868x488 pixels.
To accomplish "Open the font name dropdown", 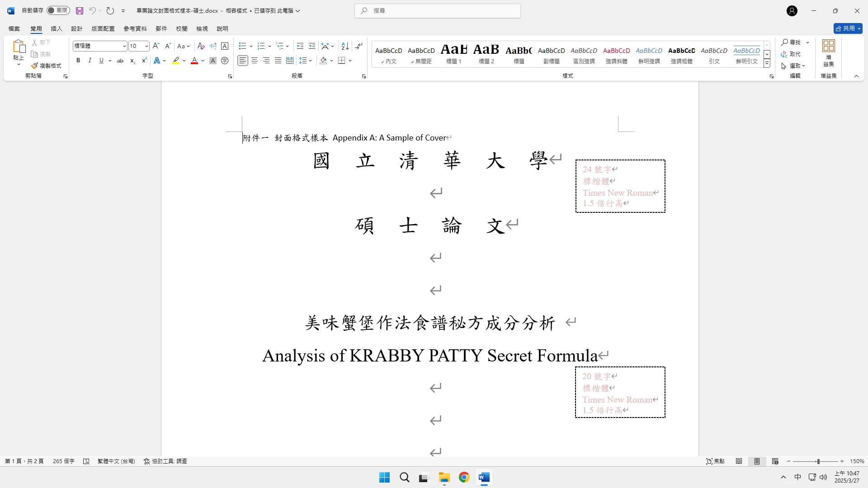I will pos(124,46).
